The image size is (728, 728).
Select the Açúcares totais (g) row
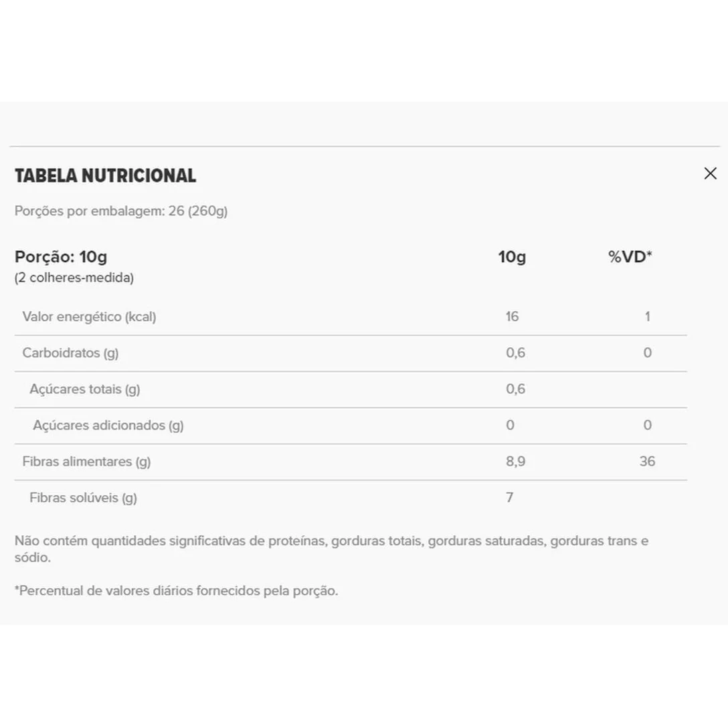[x=84, y=389]
